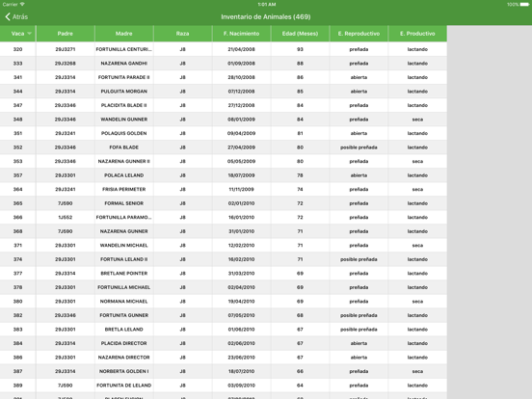The width and height of the screenshot is (532, 399).
Task: Click the F. Nacimiento column header
Action: (x=241, y=33)
